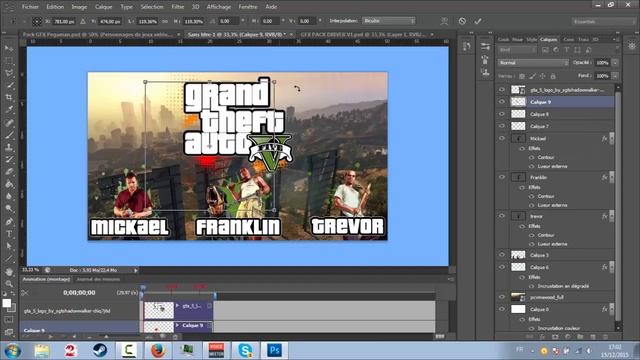The width and height of the screenshot is (640, 360).
Task: Hide the Calque 3 layer
Action: [x=502, y=255]
